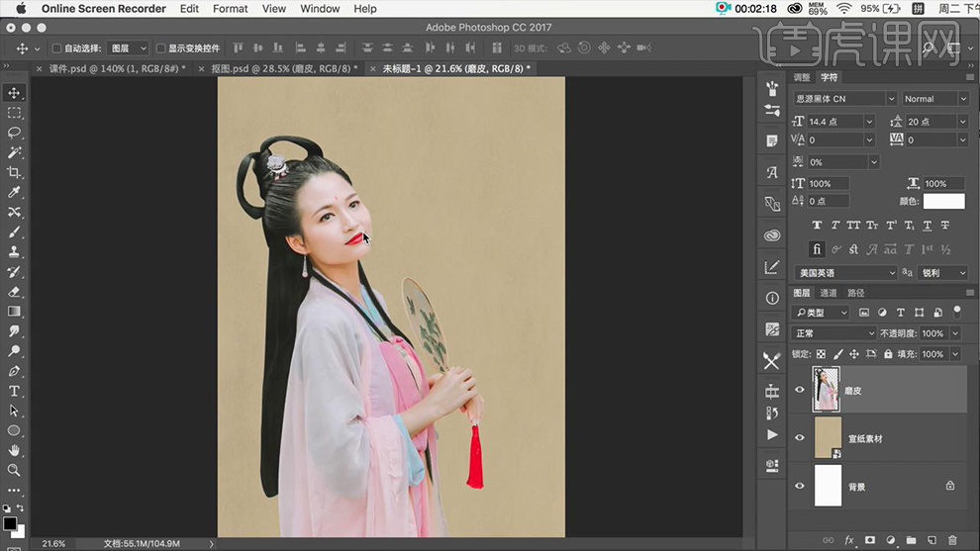980x551 pixels.
Task: Open the 图层 auto-select dropdown
Action: [128, 48]
